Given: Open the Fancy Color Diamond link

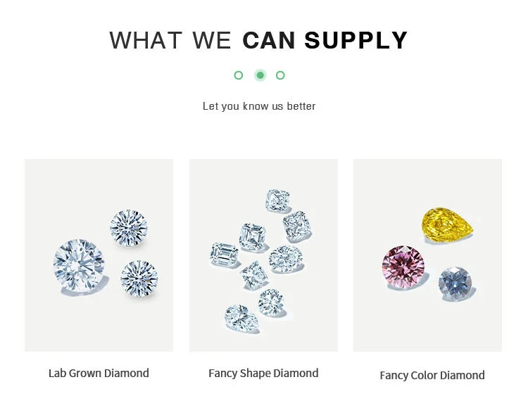Looking at the screenshot, I should tap(432, 375).
